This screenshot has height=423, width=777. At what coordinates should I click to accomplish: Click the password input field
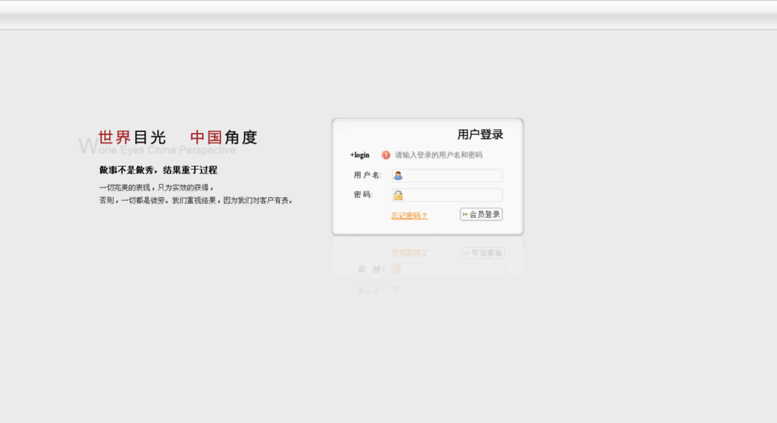[447, 195]
